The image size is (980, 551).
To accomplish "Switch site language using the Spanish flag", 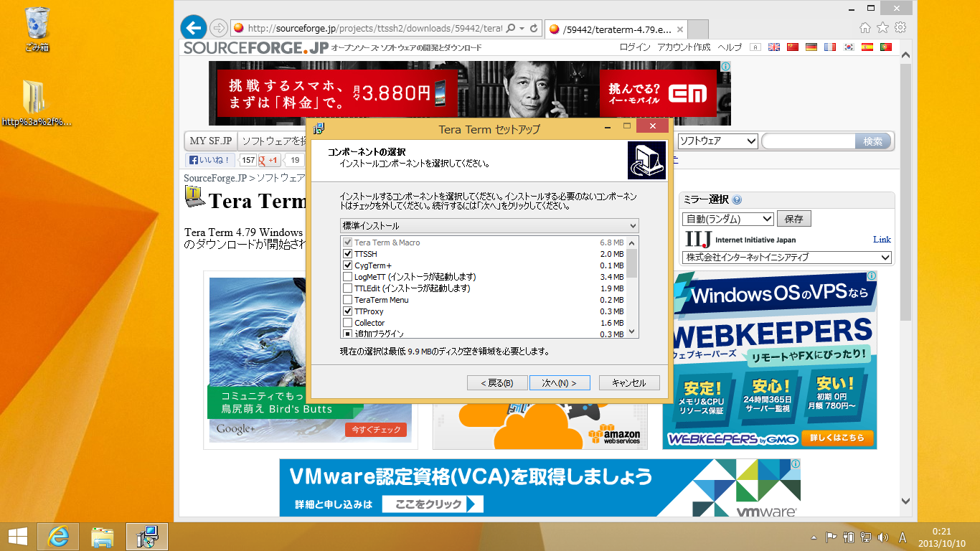I will [867, 47].
